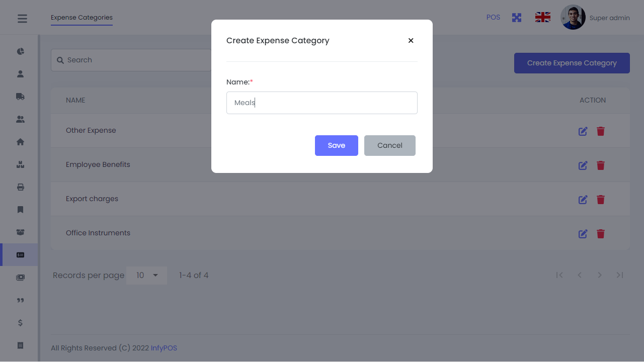Open the Dashboard pie chart icon
644x362 pixels.
[20, 51]
